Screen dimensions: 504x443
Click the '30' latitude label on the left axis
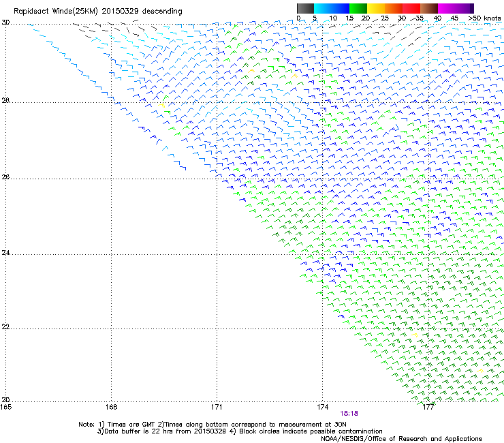(x=5, y=22)
